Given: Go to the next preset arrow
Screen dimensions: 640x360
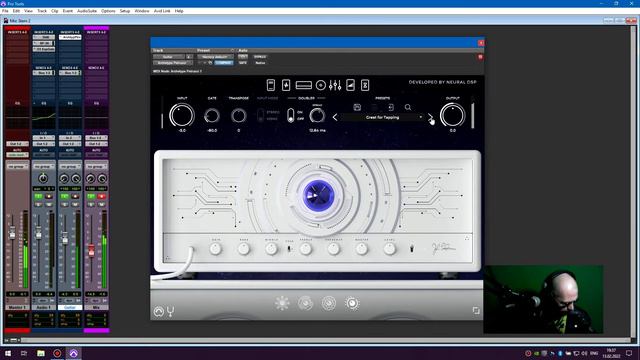Looking at the screenshot, I should click(x=430, y=118).
